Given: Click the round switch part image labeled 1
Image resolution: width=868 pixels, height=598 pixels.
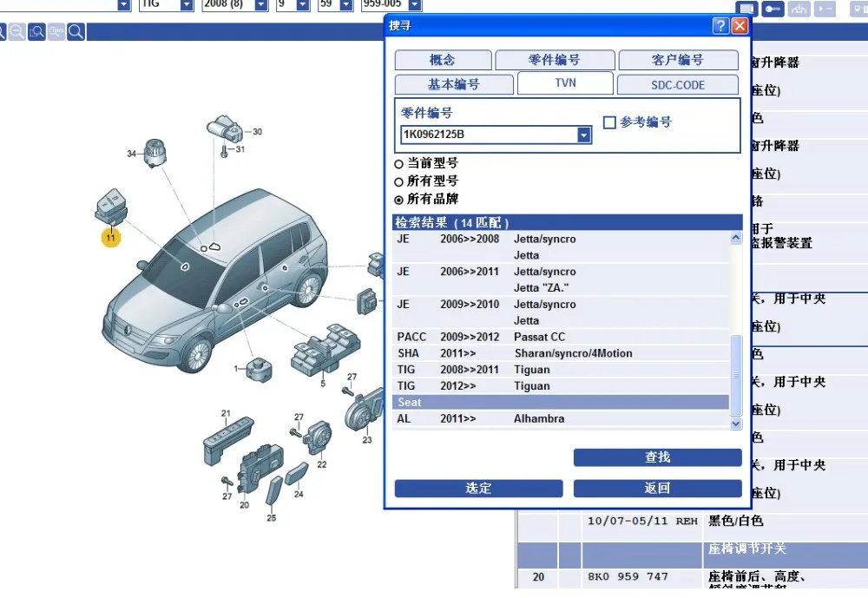Looking at the screenshot, I should pos(259,370).
